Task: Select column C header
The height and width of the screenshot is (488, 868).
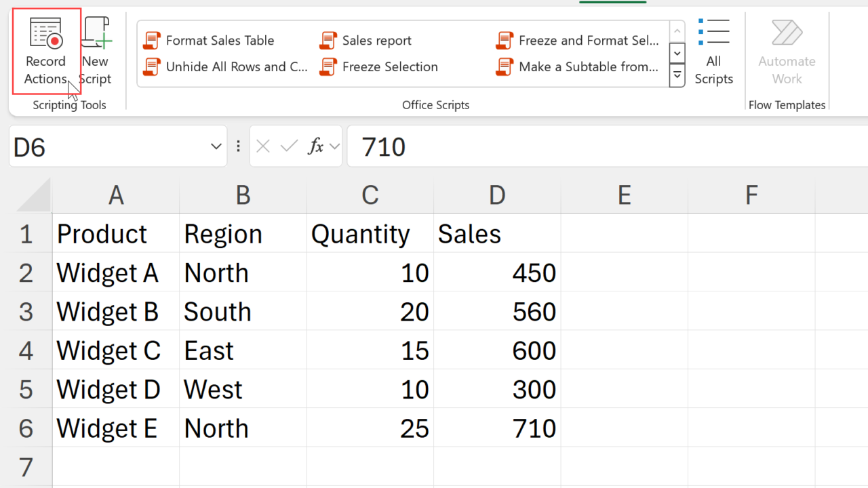Action: [x=370, y=196]
